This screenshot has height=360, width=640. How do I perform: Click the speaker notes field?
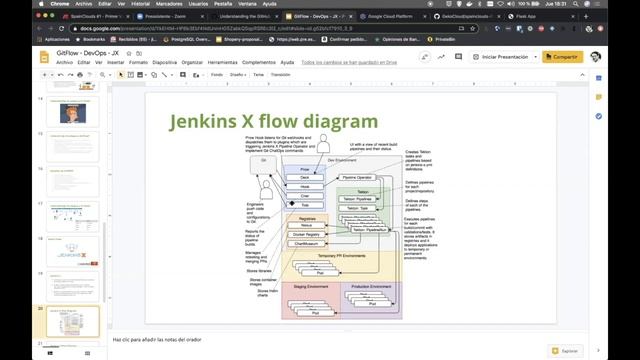347,340
